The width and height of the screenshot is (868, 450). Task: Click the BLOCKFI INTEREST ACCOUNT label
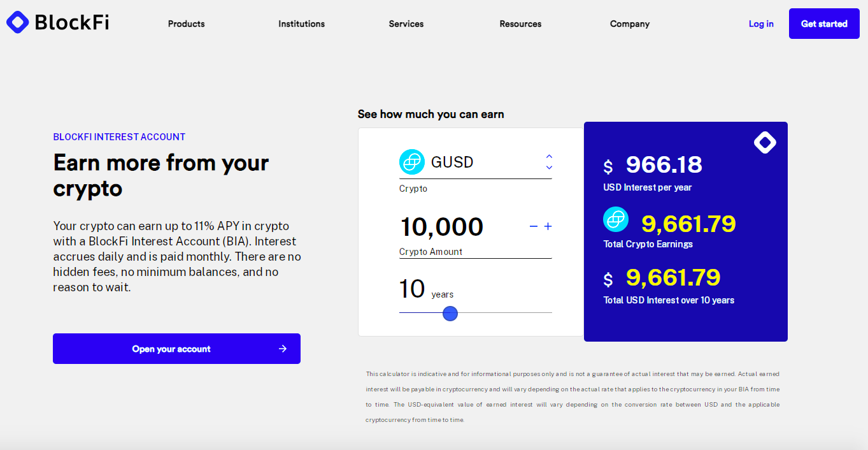(x=119, y=137)
